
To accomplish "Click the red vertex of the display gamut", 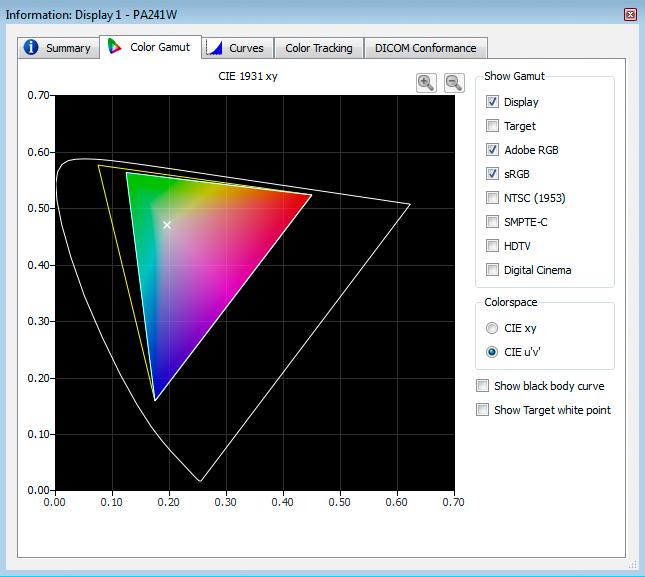I will pos(311,195).
